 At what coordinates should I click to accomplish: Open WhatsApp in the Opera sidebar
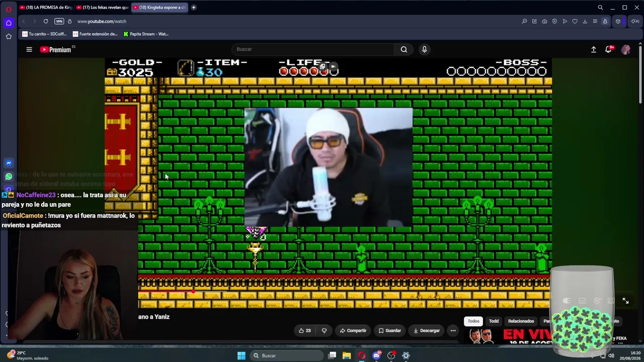tap(9, 176)
